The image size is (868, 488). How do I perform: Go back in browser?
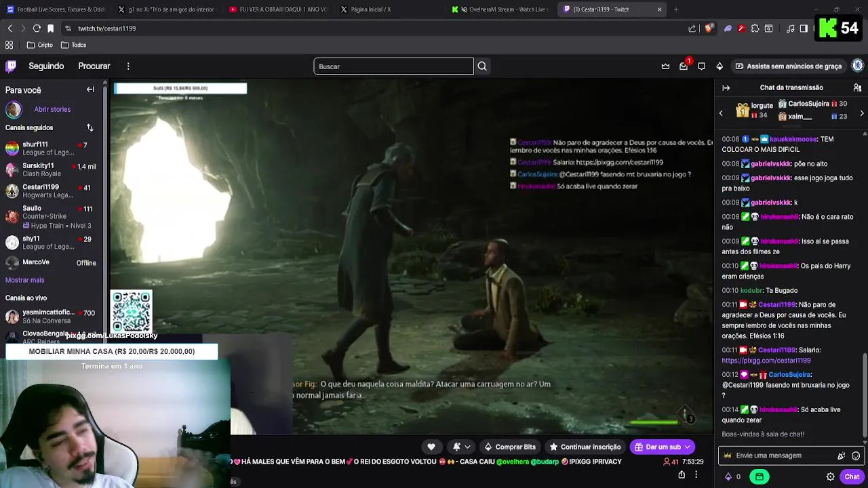click(9, 28)
